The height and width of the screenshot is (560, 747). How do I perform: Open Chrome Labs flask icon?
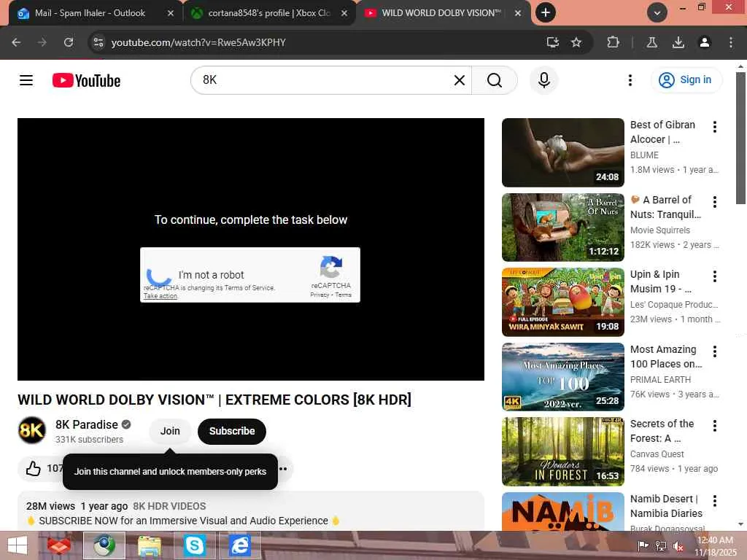coord(652,42)
